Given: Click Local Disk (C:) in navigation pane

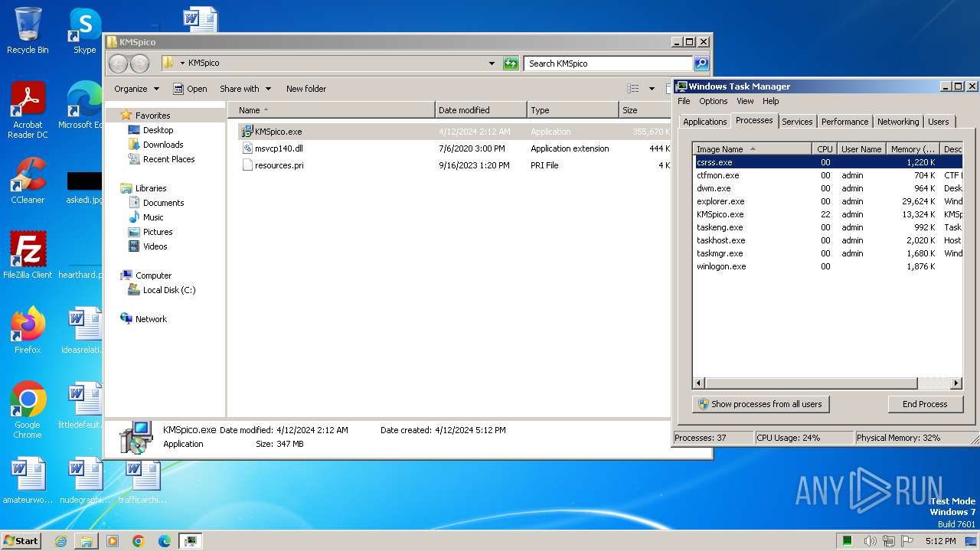Looking at the screenshot, I should [x=168, y=290].
